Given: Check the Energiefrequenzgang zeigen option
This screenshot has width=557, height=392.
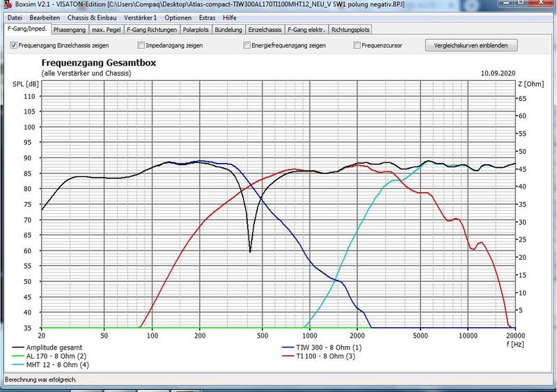Looking at the screenshot, I should tap(247, 46).
